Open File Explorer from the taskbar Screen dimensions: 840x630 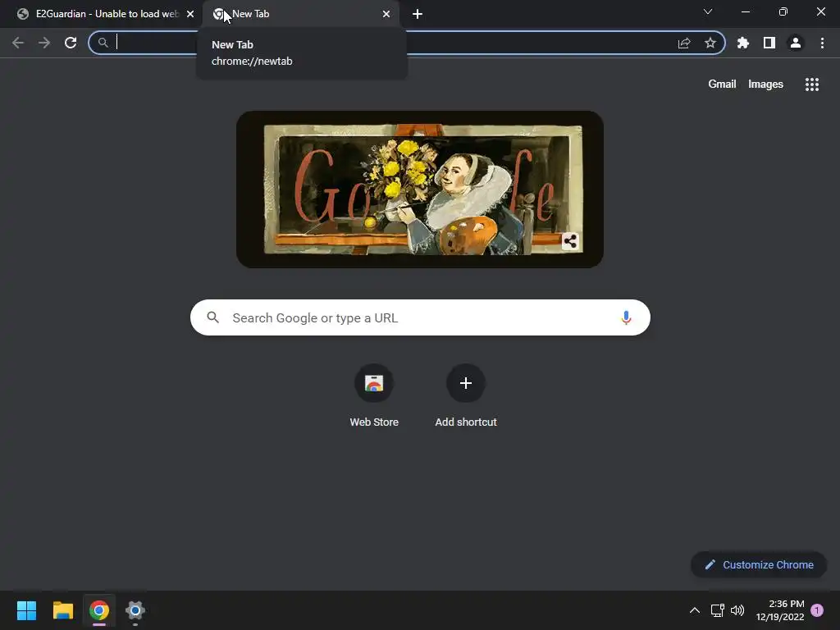62,610
